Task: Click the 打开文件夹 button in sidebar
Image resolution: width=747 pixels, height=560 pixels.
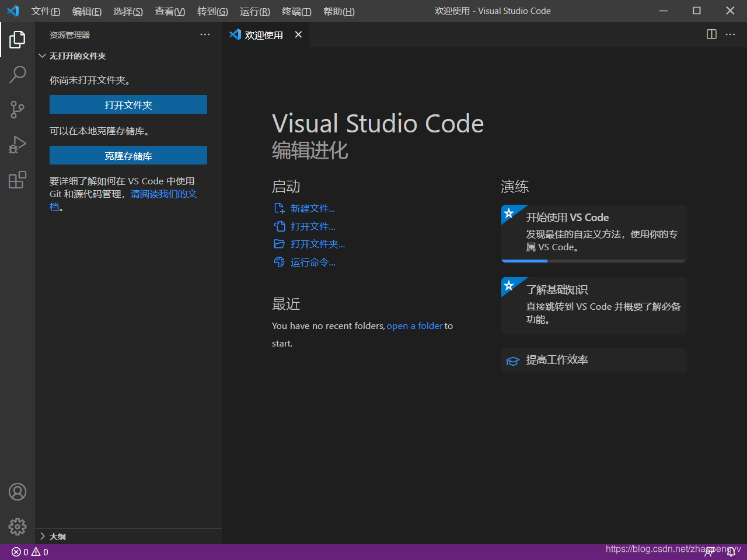Action: pyautogui.click(x=128, y=104)
